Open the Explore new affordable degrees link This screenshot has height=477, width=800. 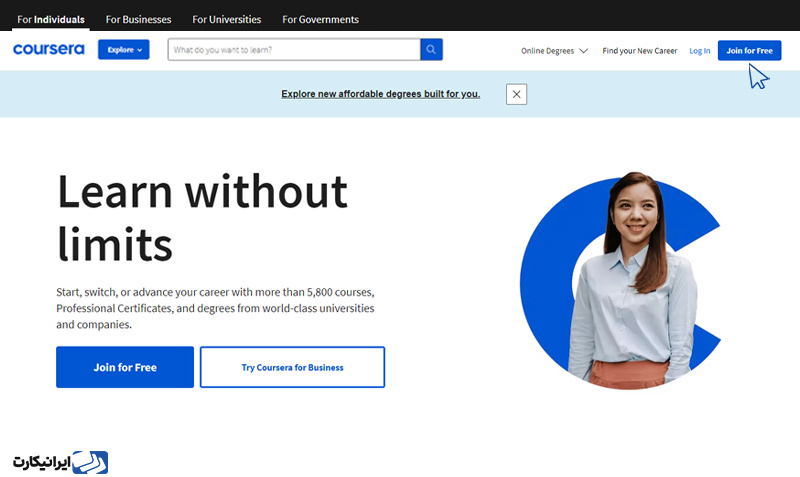[x=381, y=94]
